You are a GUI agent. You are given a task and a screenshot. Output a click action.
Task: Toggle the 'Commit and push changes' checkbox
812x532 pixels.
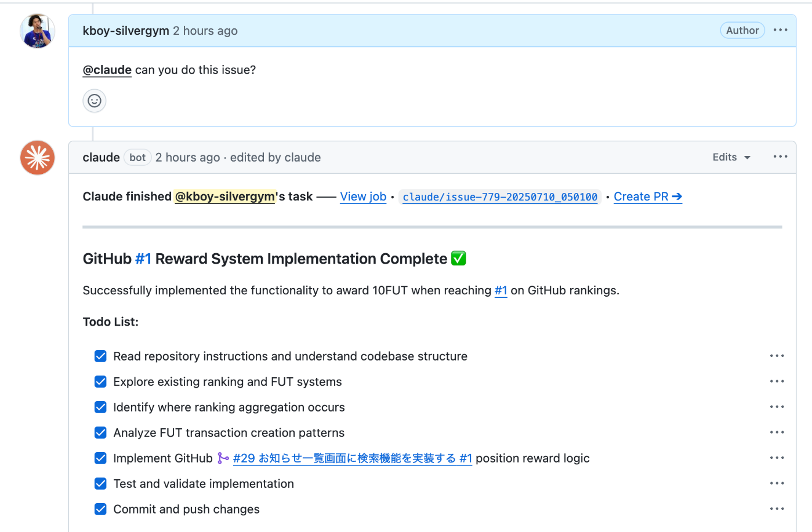(x=100, y=509)
